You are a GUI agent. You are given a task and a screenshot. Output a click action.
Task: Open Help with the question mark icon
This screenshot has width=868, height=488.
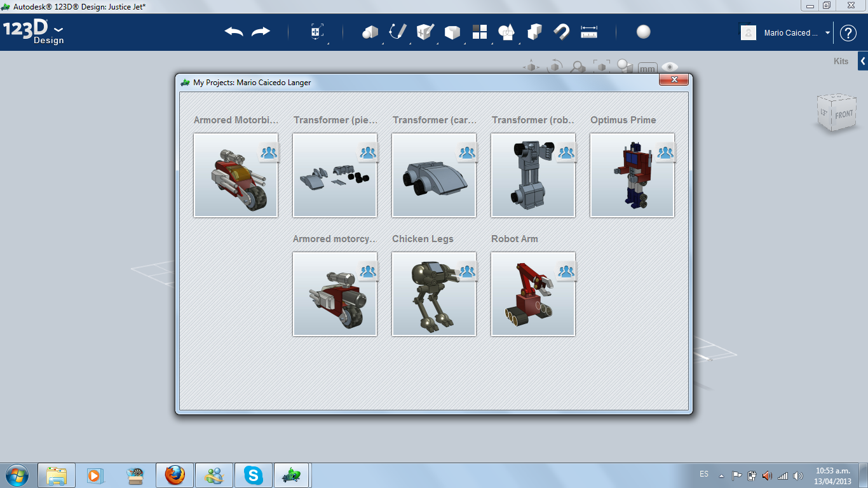point(848,33)
